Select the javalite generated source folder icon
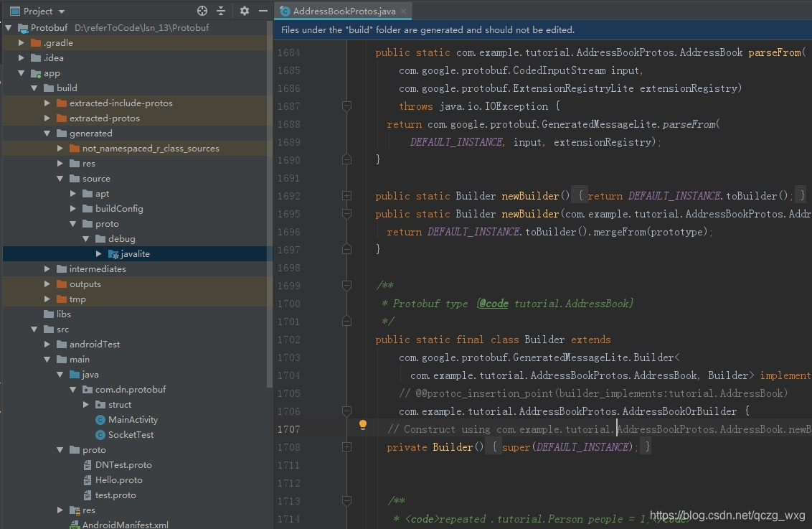This screenshot has height=529, width=812. pos(113,254)
